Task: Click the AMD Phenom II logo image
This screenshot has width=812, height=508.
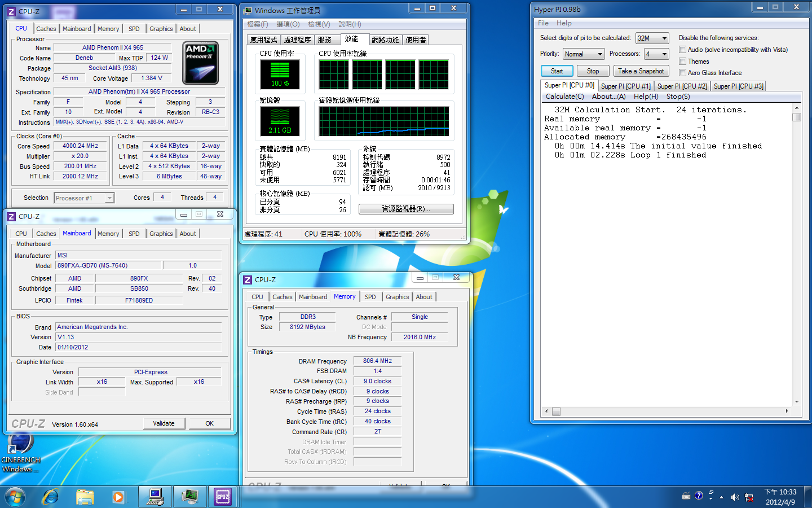Action: coord(201,63)
